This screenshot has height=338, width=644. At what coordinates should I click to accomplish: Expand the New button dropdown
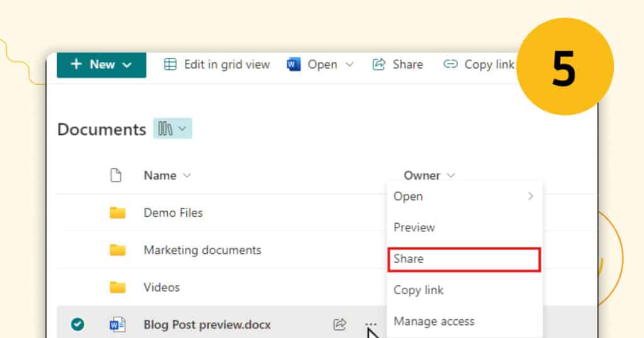coord(126,65)
